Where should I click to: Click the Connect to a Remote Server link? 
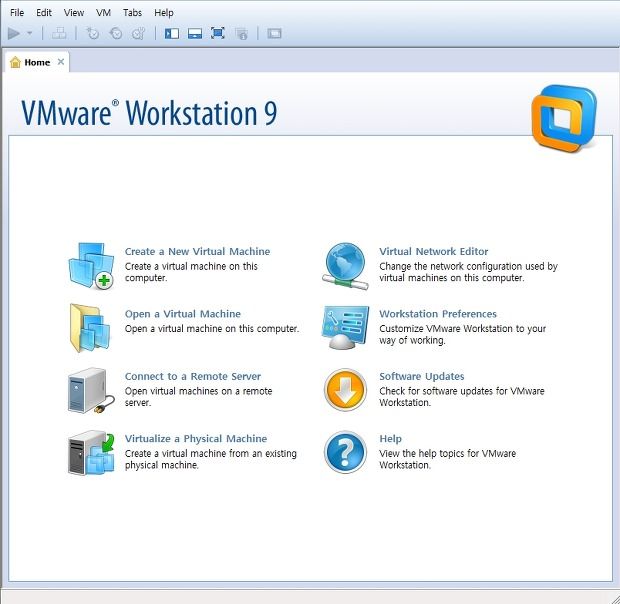coord(193,376)
